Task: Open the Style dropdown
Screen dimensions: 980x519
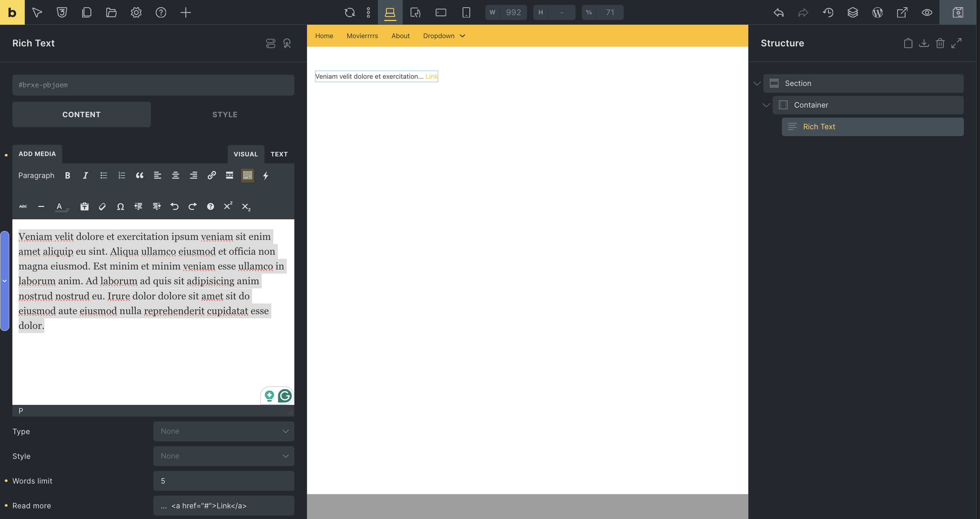Action: click(x=224, y=456)
